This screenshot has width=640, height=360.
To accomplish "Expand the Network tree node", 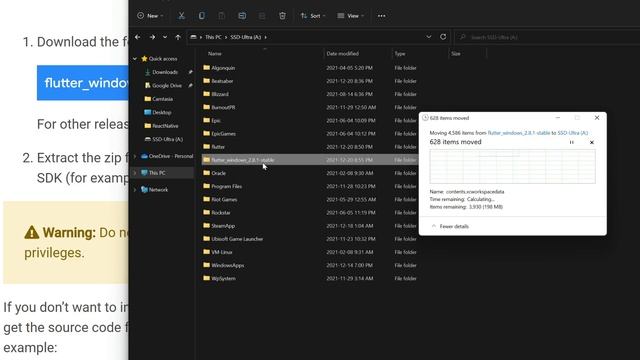I will [135, 190].
